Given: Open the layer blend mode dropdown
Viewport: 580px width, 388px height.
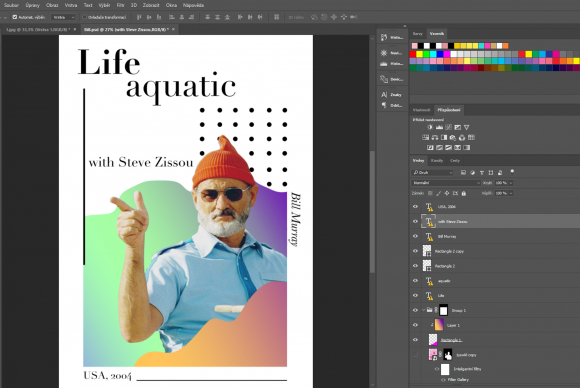Looking at the screenshot, I should pos(446,183).
